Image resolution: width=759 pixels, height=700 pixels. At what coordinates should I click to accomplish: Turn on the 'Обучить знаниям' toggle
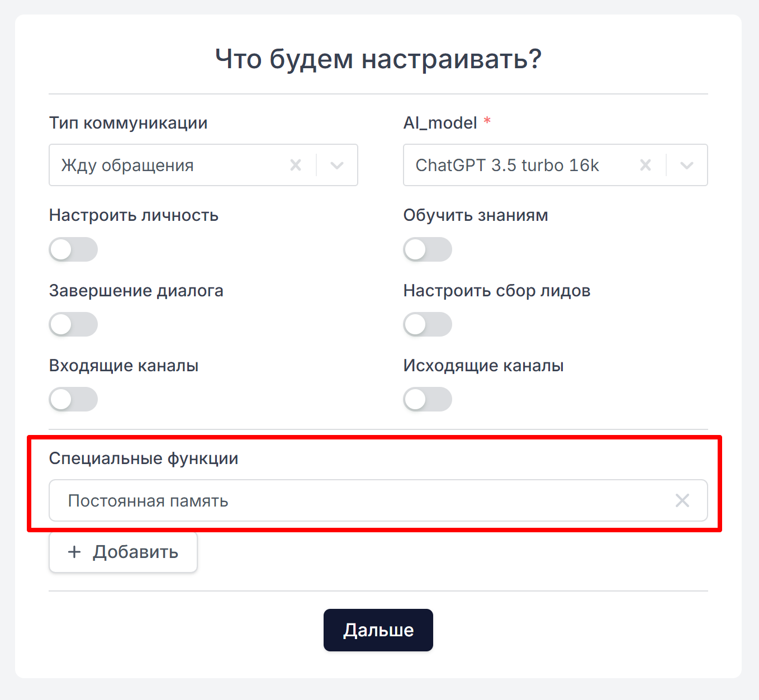428,249
